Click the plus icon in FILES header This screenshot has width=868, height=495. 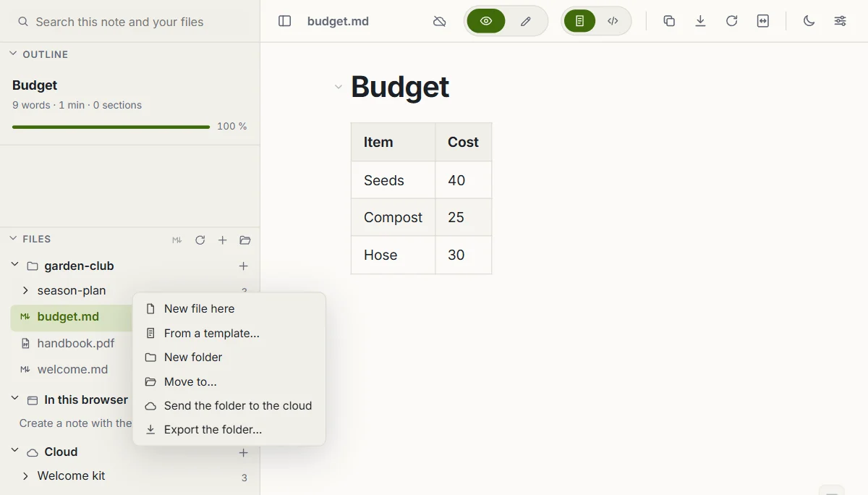pos(223,240)
